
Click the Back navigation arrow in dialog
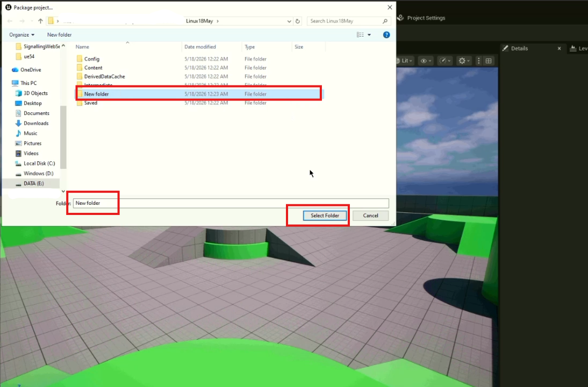point(10,21)
